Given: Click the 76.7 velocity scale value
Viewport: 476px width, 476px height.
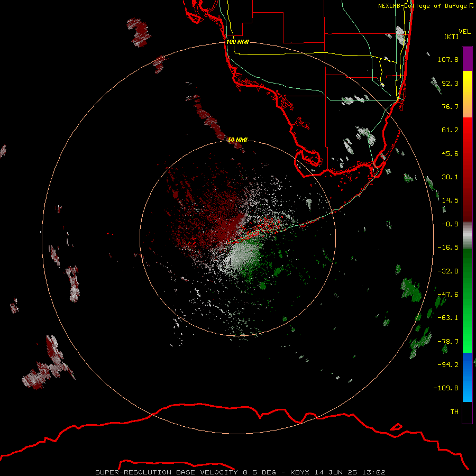Looking at the screenshot, I should pyautogui.click(x=450, y=106).
